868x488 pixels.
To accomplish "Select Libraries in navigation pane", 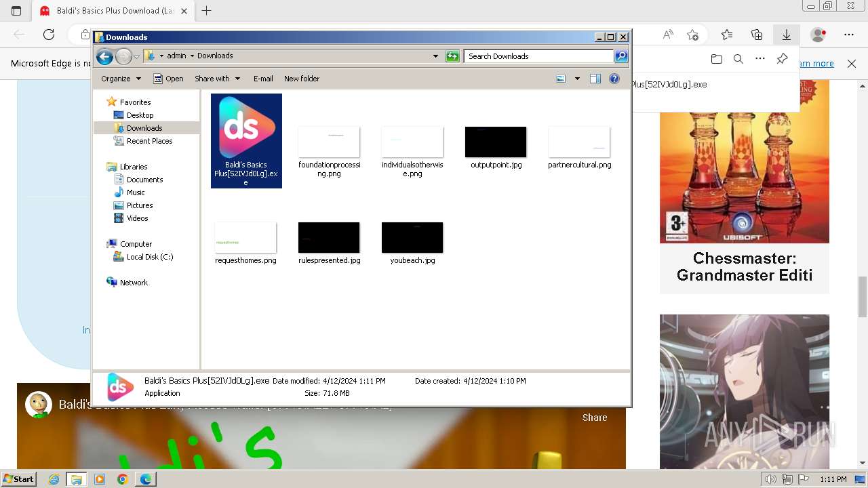I will tap(134, 167).
